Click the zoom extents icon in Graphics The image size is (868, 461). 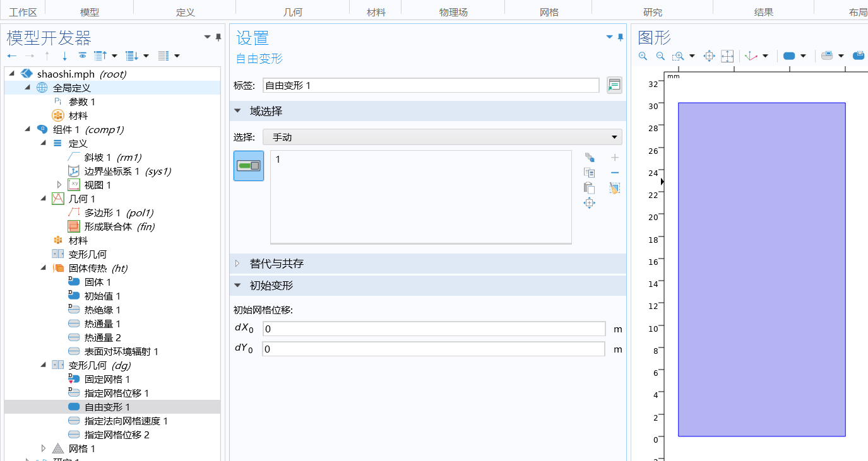(727, 56)
